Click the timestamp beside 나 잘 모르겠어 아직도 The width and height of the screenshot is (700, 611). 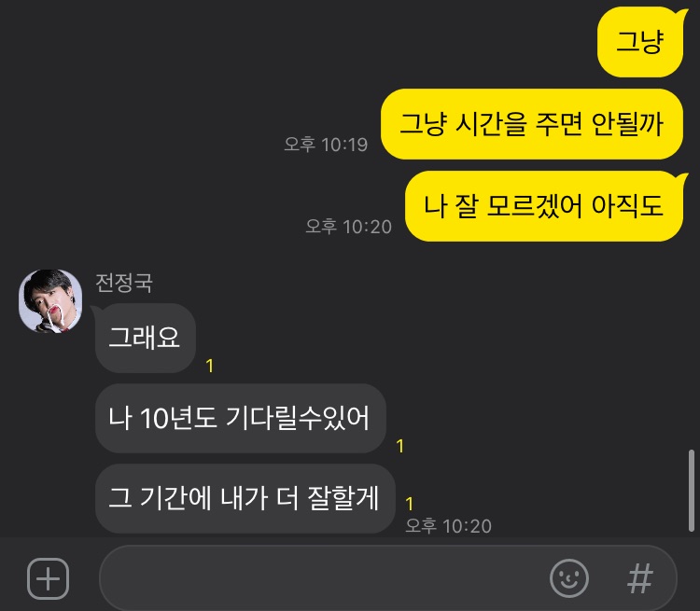(x=349, y=227)
